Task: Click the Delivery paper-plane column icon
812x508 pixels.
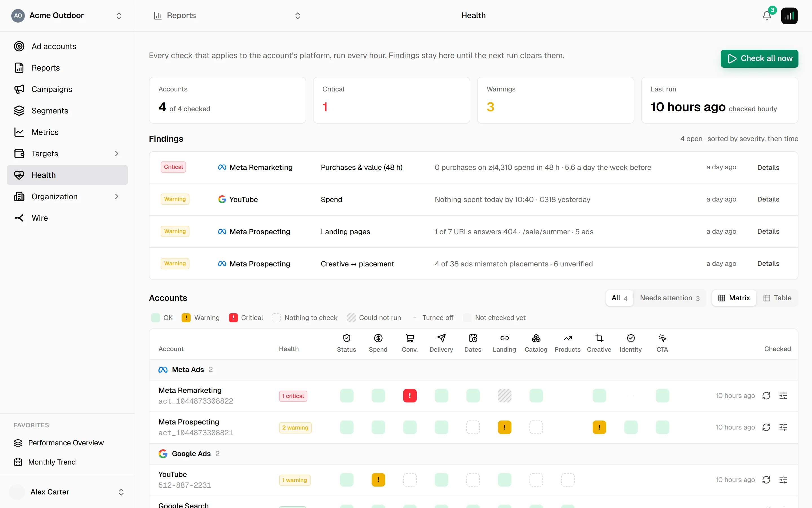Action: (x=441, y=338)
